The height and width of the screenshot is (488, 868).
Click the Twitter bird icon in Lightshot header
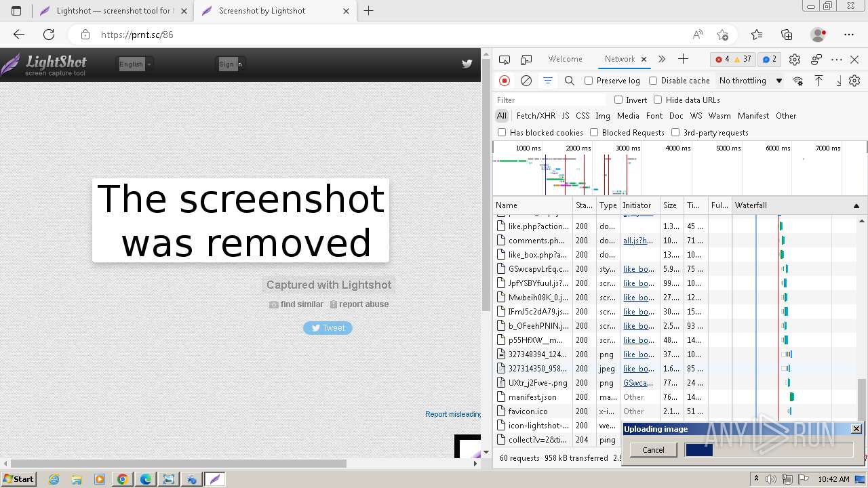pos(467,64)
